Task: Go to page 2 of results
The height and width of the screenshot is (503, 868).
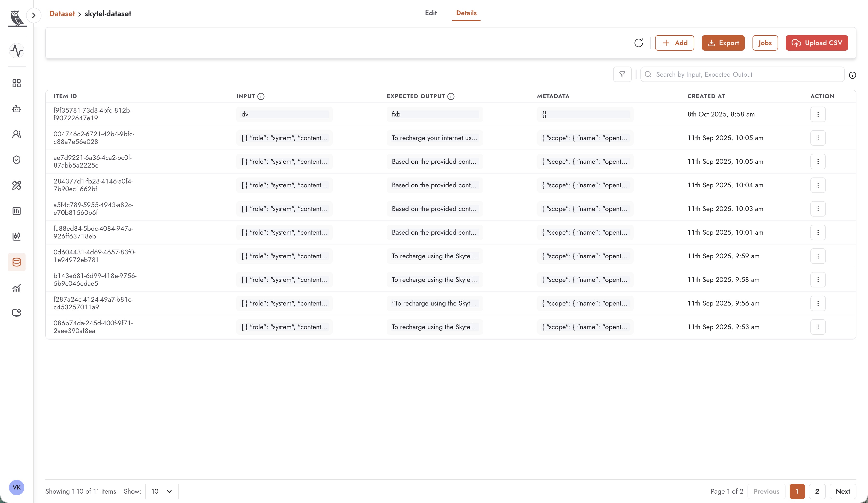Action: (817, 491)
